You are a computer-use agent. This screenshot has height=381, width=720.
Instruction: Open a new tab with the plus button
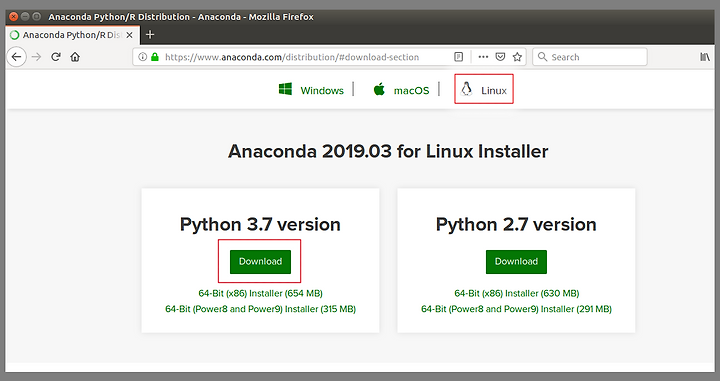pos(150,35)
